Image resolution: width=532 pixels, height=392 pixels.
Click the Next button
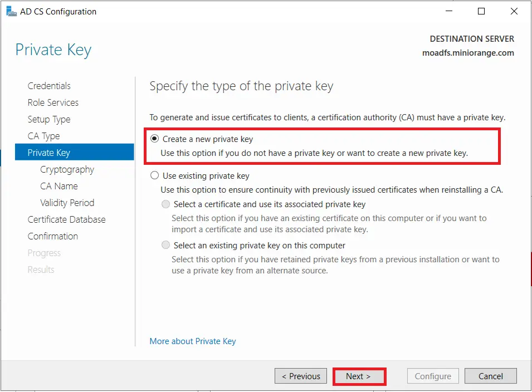[x=359, y=376]
